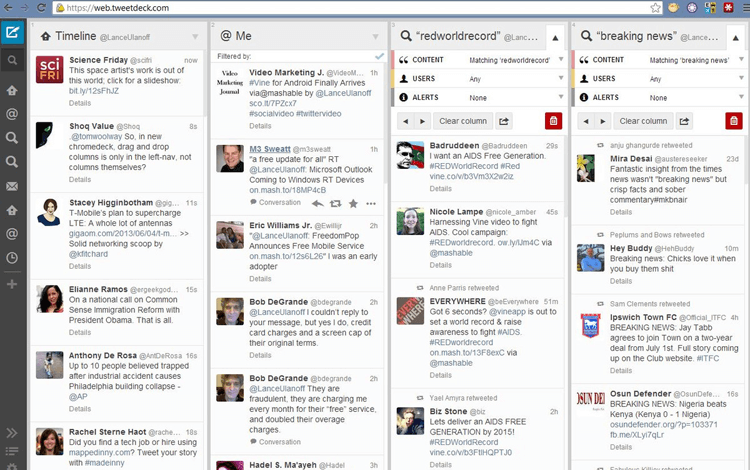Viewport: 750px width, 470px height.
Task: Expand the sidebar with the double chevron
Action: coord(12,433)
